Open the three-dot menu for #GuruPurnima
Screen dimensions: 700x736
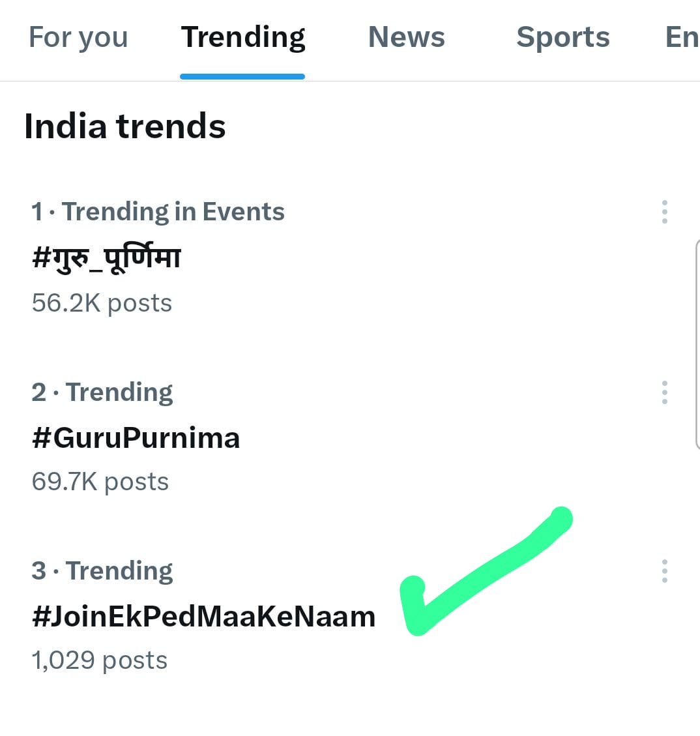(x=664, y=392)
